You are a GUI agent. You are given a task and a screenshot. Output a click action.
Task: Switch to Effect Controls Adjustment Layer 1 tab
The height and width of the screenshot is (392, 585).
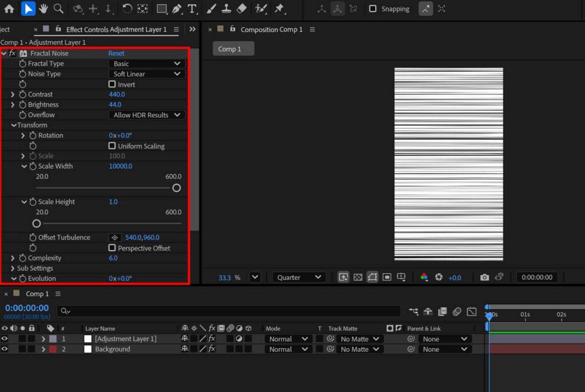click(x=116, y=30)
